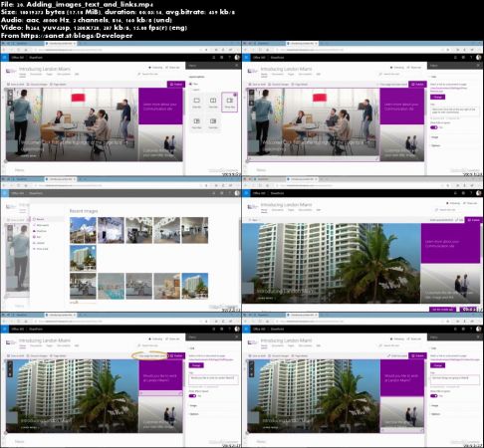Screen dimensions: 484x448
Task: Open the help question mark in top-left frame
Action: [x=229, y=58]
